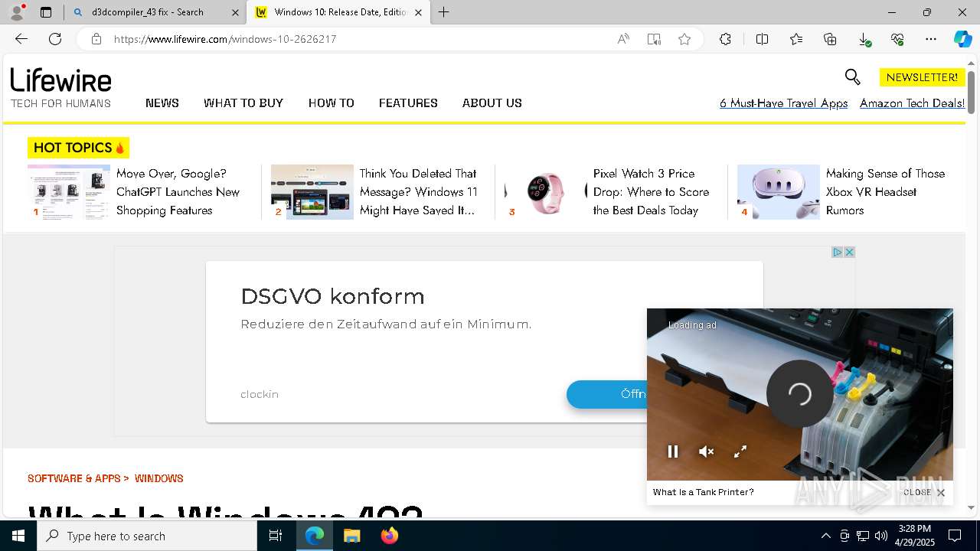This screenshot has width=980, height=551.
Task: Open Amazon Tech Deals! link
Action: point(912,103)
